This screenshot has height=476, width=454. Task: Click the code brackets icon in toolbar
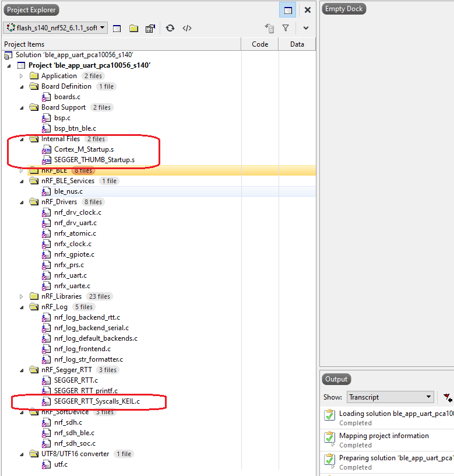click(187, 28)
